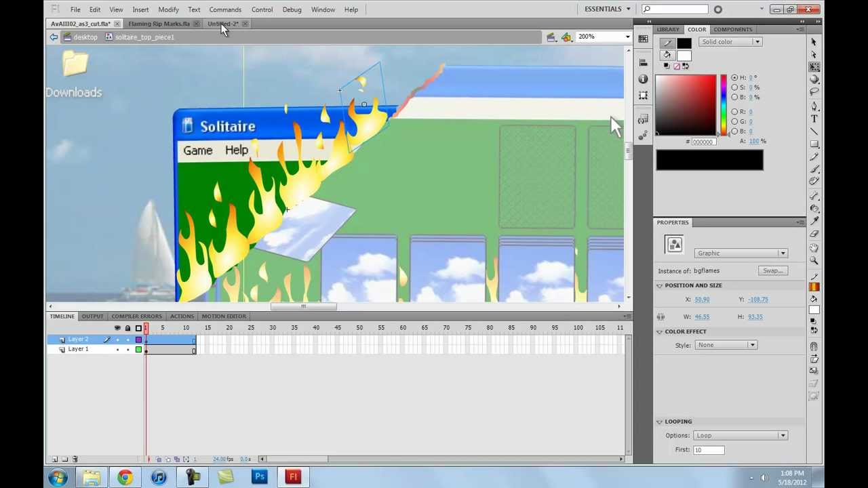The height and width of the screenshot is (488, 868).
Task: Open the Looping Options dropdown
Action: (741, 436)
